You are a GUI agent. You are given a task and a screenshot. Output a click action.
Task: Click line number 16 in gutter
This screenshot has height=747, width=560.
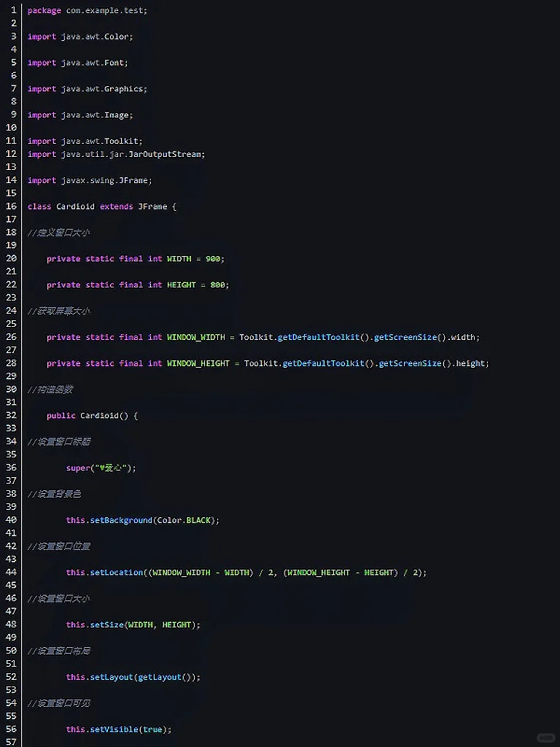(12, 206)
